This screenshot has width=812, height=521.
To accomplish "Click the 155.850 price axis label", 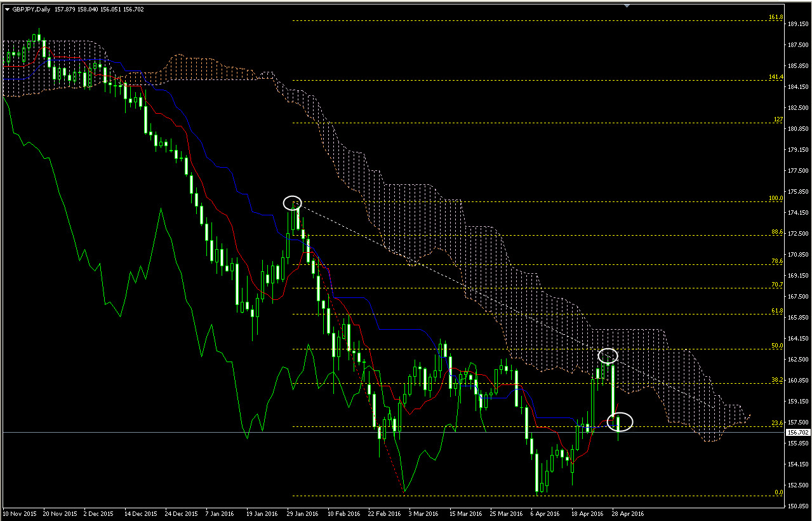I will coord(798,443).
